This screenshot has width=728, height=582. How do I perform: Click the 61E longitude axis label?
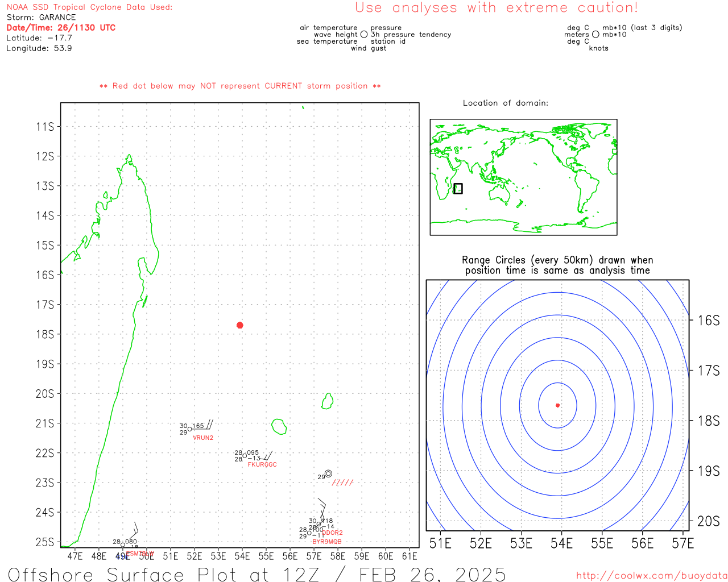click(409, 556)
